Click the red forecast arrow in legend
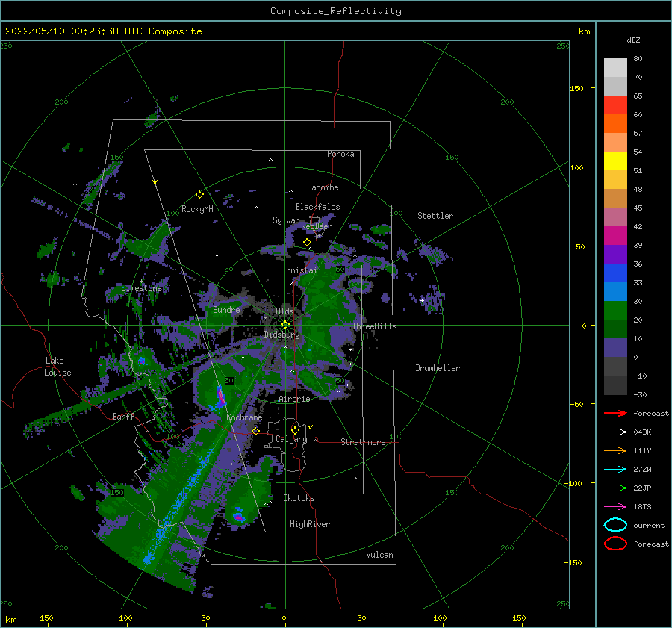 615,413
